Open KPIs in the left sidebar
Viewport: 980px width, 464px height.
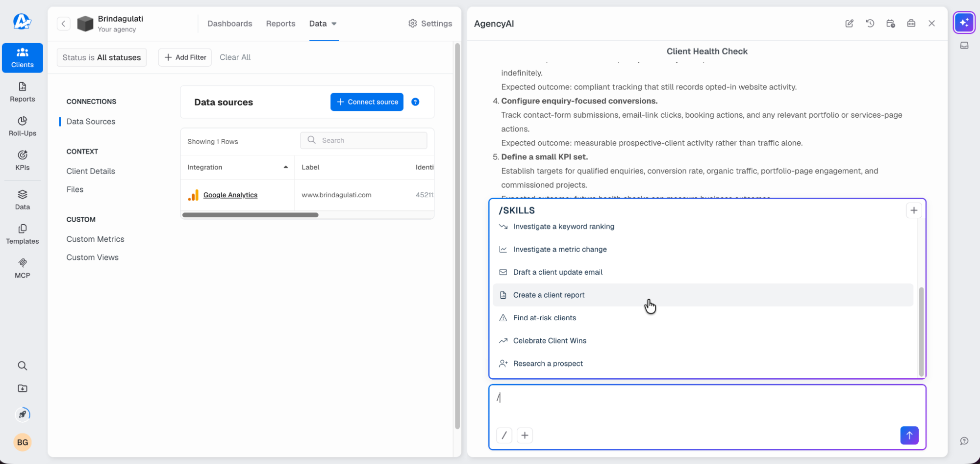pos(23,161)
